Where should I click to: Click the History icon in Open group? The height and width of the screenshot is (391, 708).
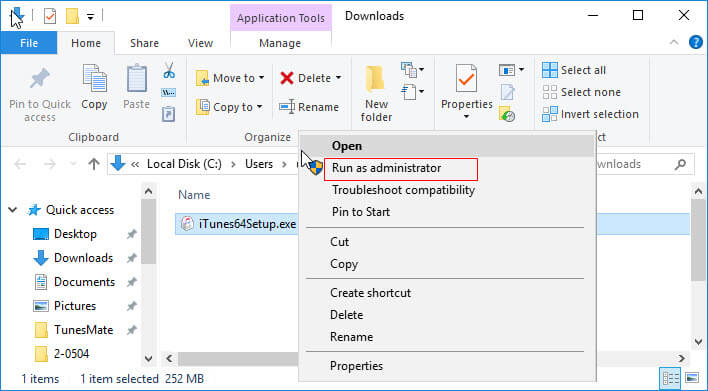coord(507,114)
